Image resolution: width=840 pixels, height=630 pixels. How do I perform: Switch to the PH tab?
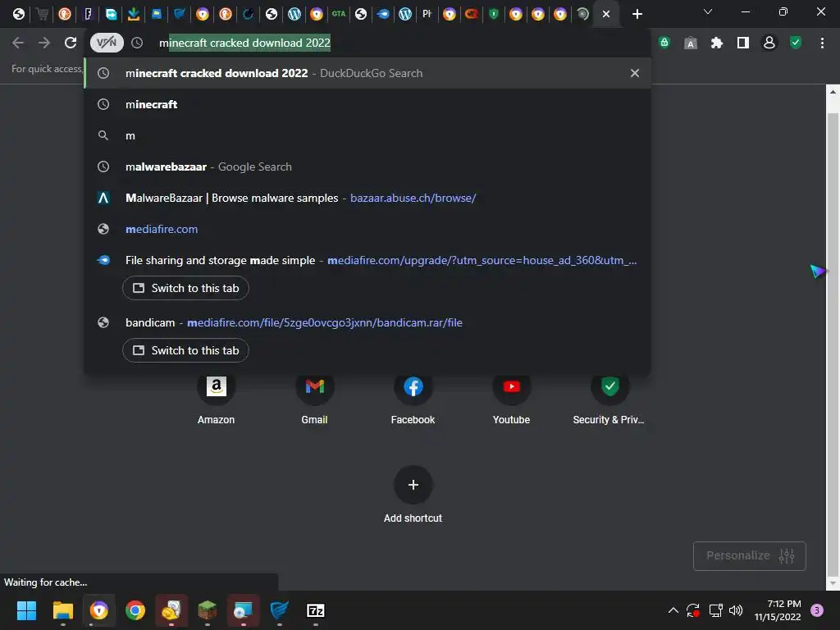[427, 14]
